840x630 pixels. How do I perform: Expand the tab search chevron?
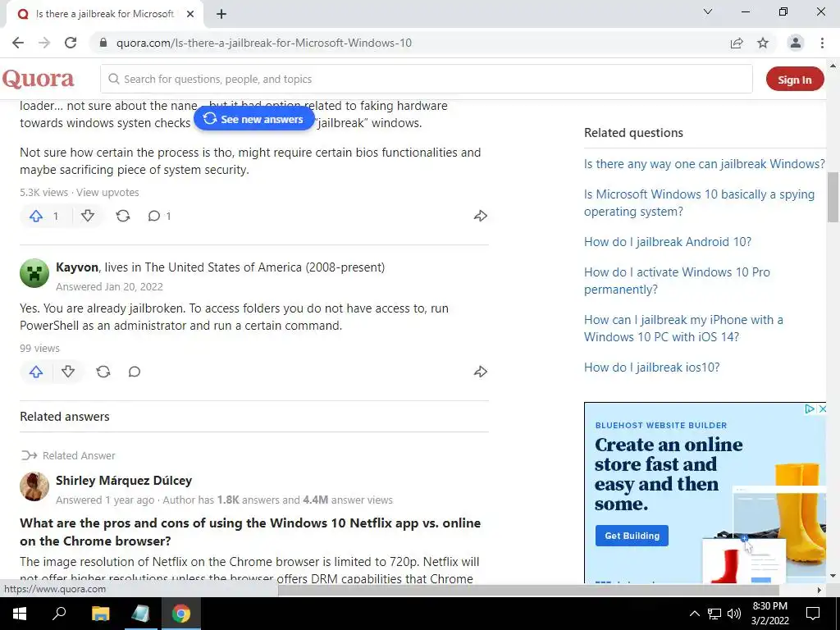point(708,11)
